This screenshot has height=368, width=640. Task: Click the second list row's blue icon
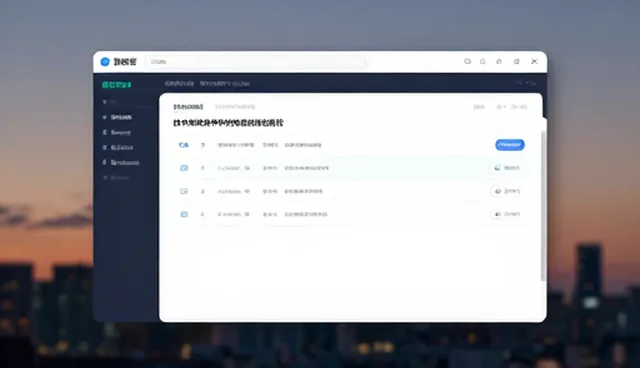(184, 168)
